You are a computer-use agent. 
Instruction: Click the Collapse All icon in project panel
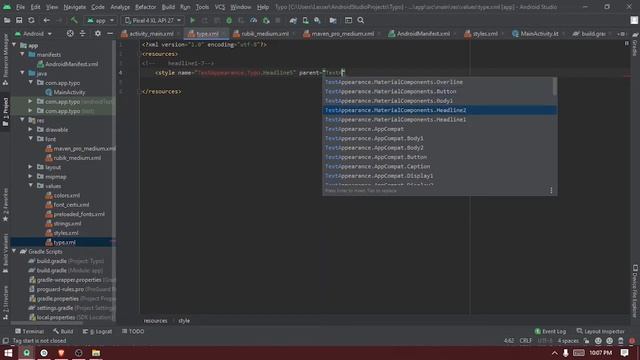pos(82,33)
